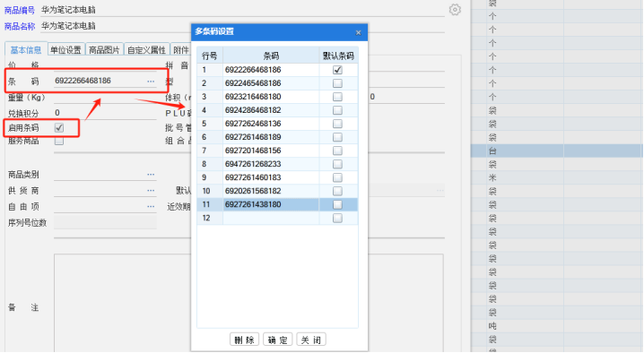Select the 米 row in background list
The height and width of the screenshot is (353, 644).
point(556,177)
